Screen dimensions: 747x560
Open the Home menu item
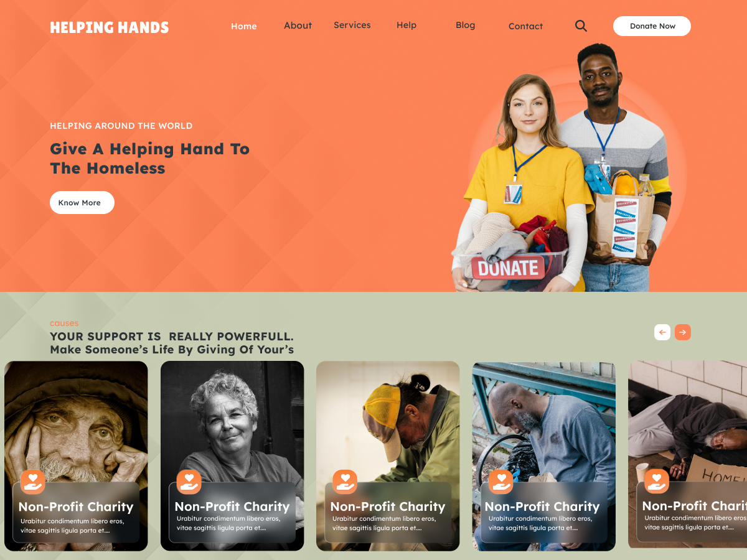244,26
